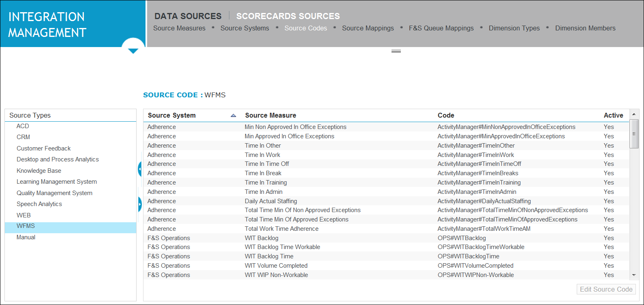Viewport: 644px width, 305px height.
Task: Click the OPS#WITVolumeCompleted code cell
Action: (x=475, y=266)
